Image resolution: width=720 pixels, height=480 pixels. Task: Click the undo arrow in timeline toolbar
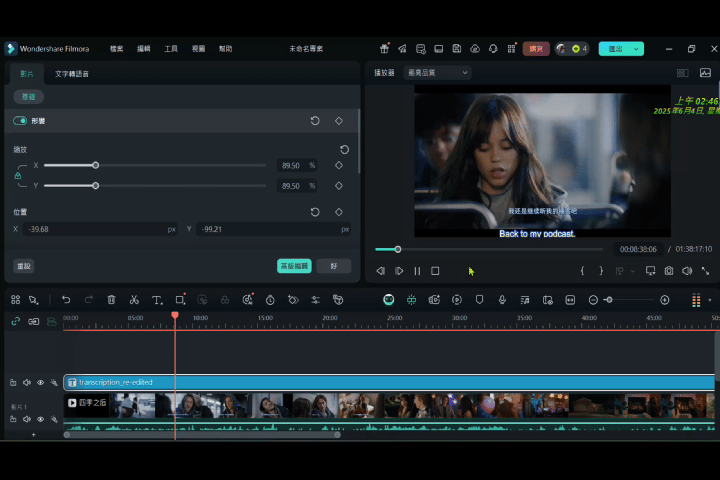tap(66, 300)
